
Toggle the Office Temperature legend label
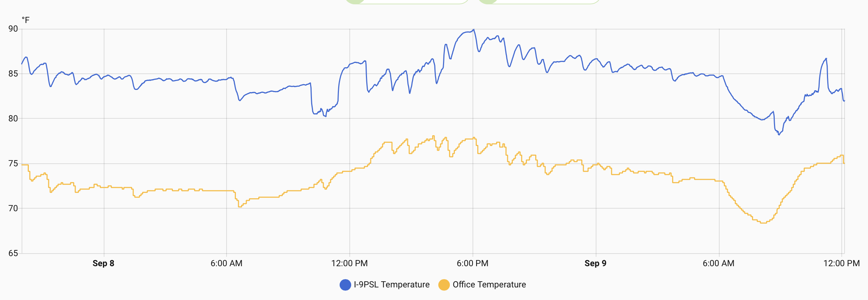pyautogui.click(x=489, y=285)
